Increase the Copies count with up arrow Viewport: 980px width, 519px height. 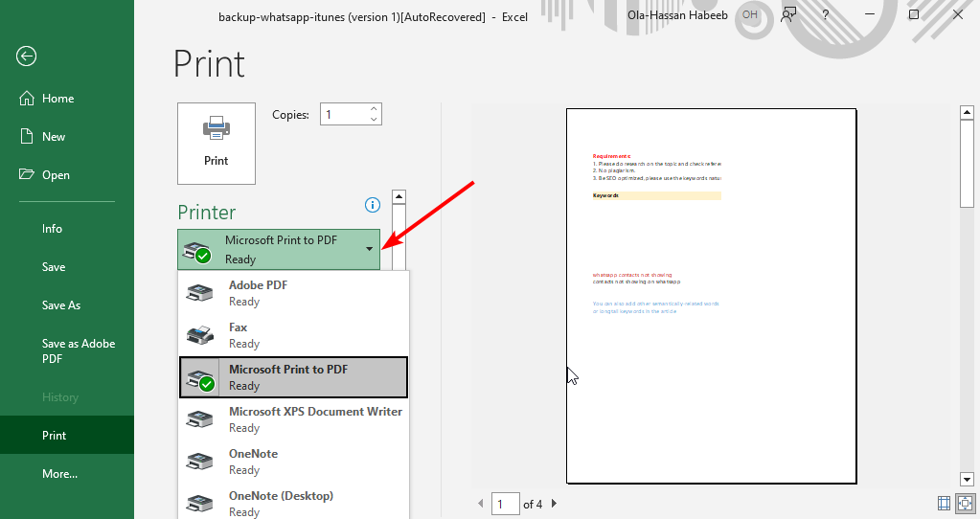pos(374,109)
